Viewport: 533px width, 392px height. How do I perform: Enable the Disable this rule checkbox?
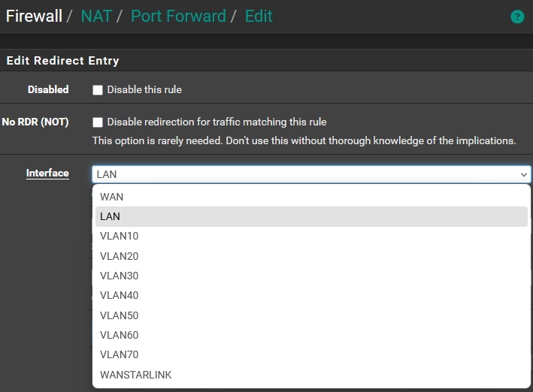coord(98,90)
